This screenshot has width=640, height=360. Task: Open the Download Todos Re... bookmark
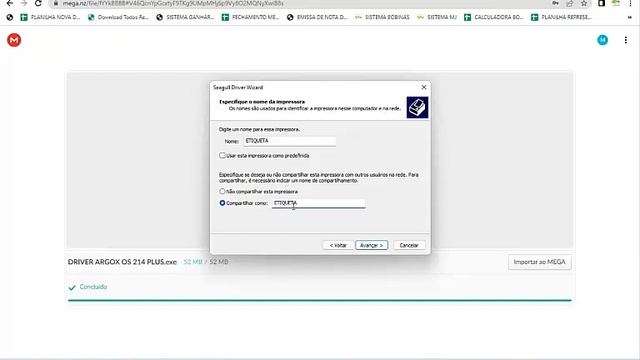click(118, 17)
